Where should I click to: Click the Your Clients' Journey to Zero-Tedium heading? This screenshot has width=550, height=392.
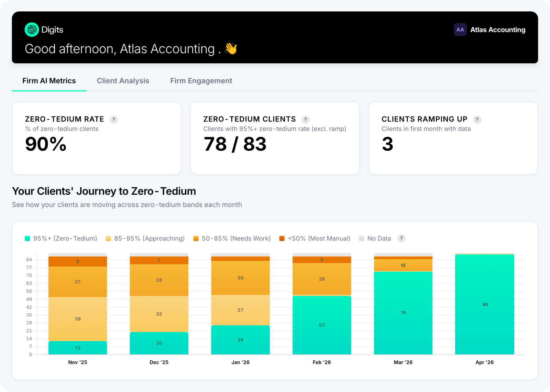point(104,191)
